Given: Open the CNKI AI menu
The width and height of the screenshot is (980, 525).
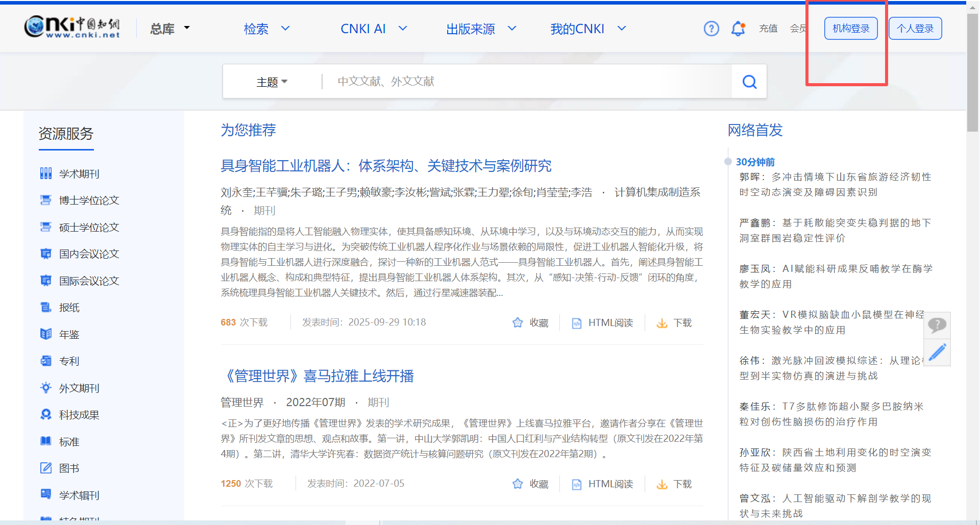Looking at the screenshot, I should [x=373, y=29].
